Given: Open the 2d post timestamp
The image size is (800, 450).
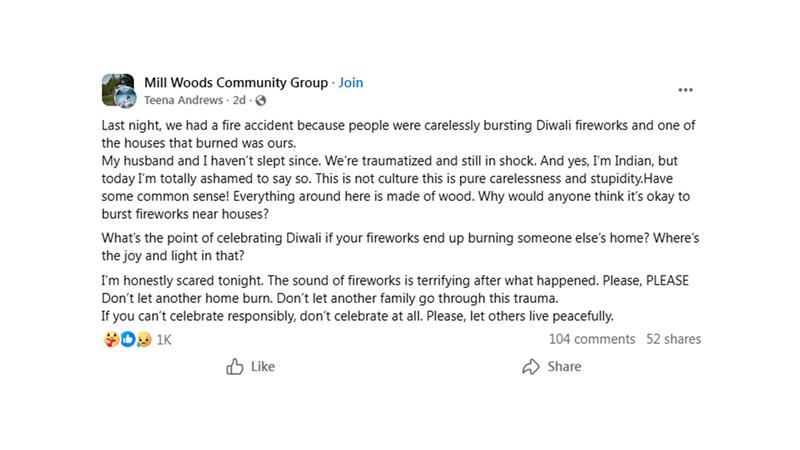Looking at the screenshot, I should pos(239,101).
